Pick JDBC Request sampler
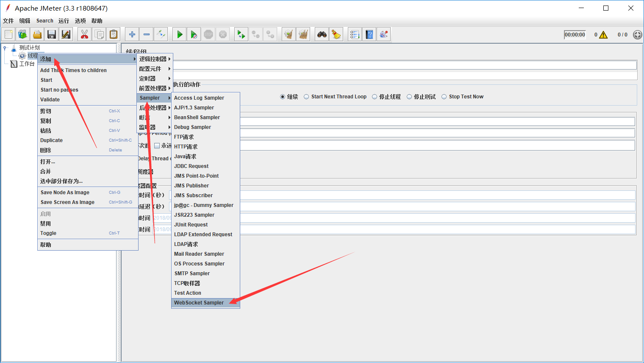644x363 pixels. [205, 166]
